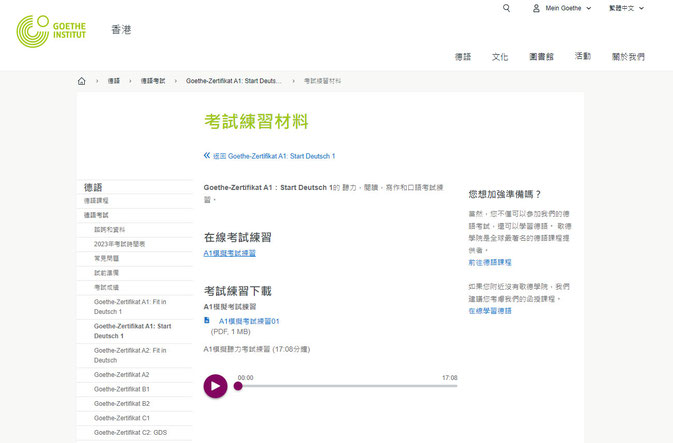673x443 pixels.
Task: Click the Mein Goethe user icon
Action: [x=536, y=8]
